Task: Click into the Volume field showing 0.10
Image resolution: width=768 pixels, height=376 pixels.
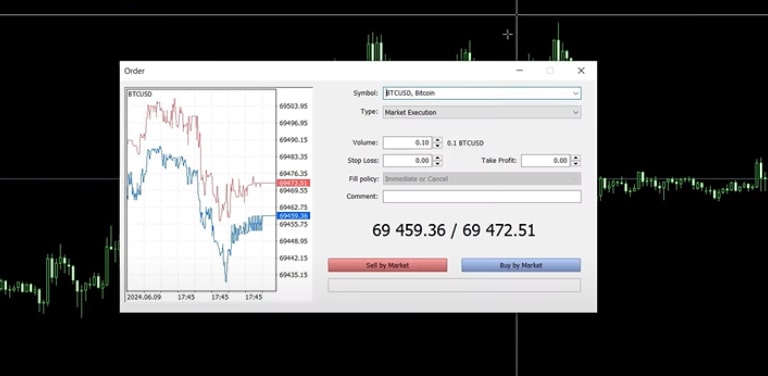Action: (x=408, y=143)
